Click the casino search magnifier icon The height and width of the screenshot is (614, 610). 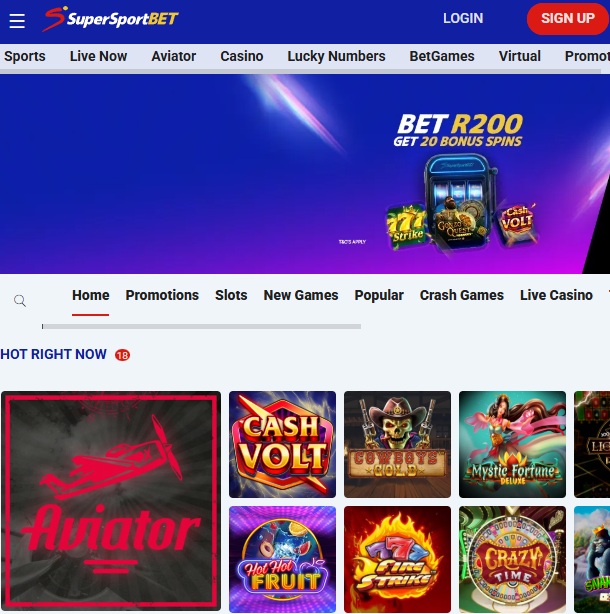(x=20, y=301)
